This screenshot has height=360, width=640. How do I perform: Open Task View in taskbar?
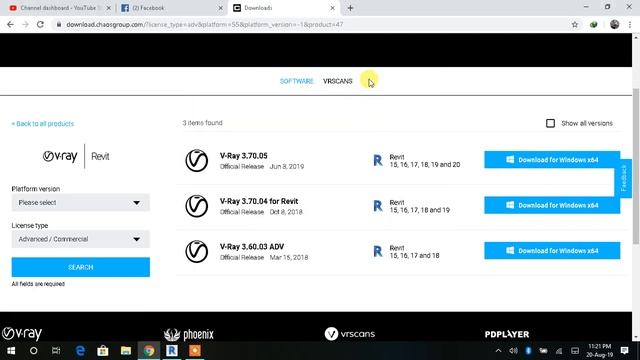pyautogui.click(x=56, y=351)
